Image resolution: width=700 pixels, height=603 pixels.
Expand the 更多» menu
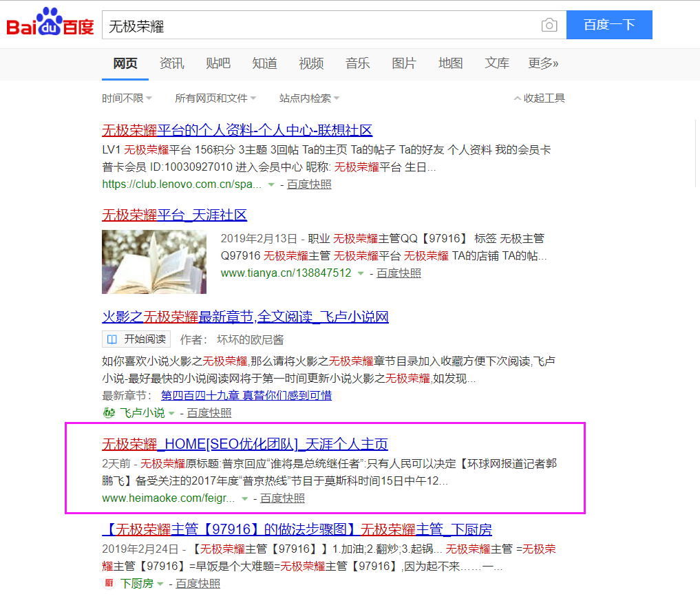(x=543, y=64)
